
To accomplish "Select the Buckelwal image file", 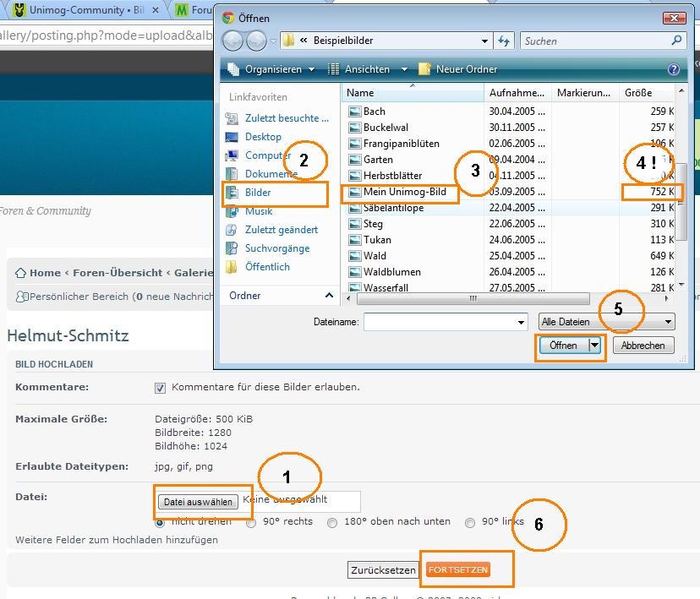I will coord(386,128).
